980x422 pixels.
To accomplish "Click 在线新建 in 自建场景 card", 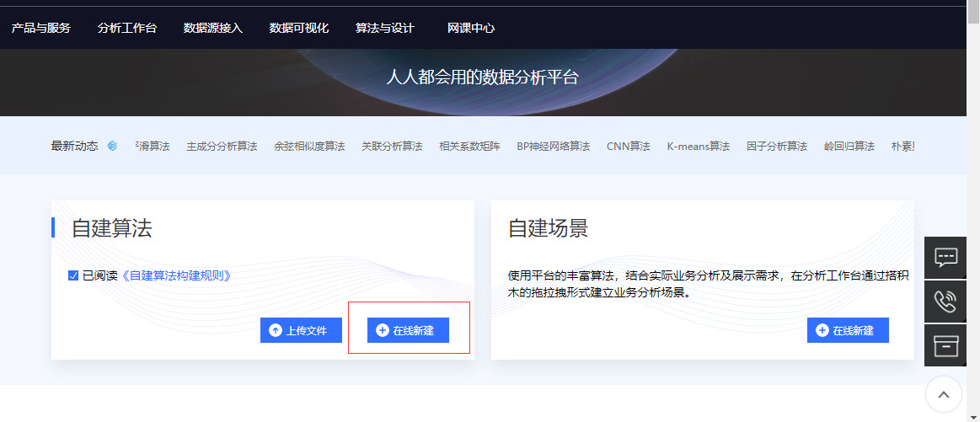I will (848, 330).
